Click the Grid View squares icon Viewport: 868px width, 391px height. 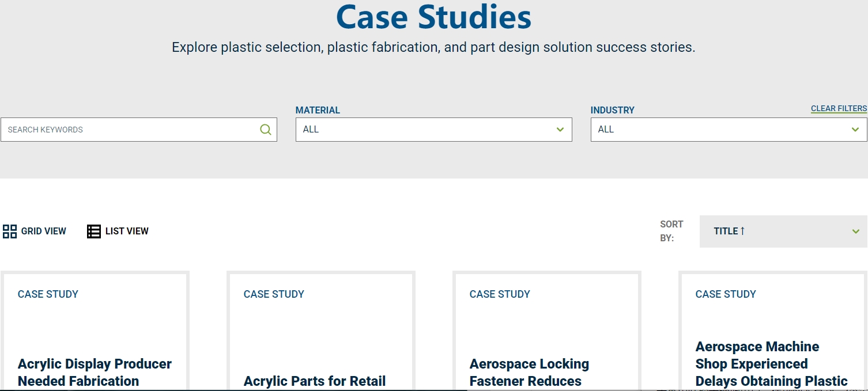[10, 231]
